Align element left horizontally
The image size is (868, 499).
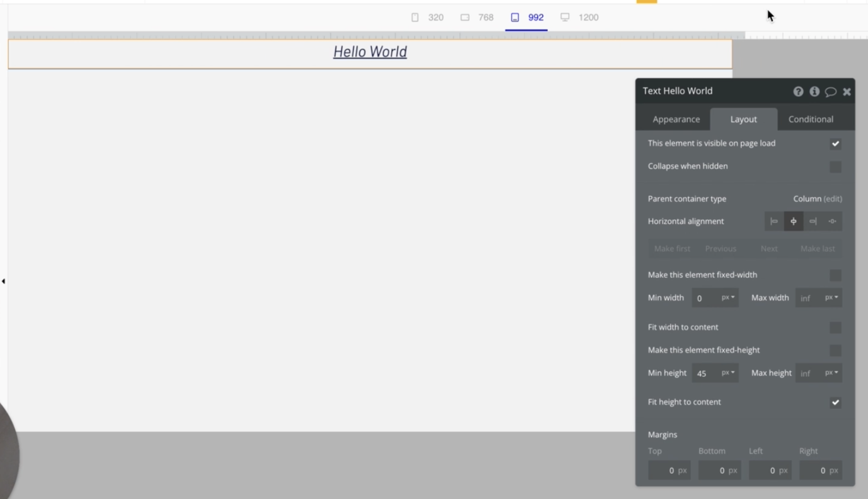click(x=774, y=222)
